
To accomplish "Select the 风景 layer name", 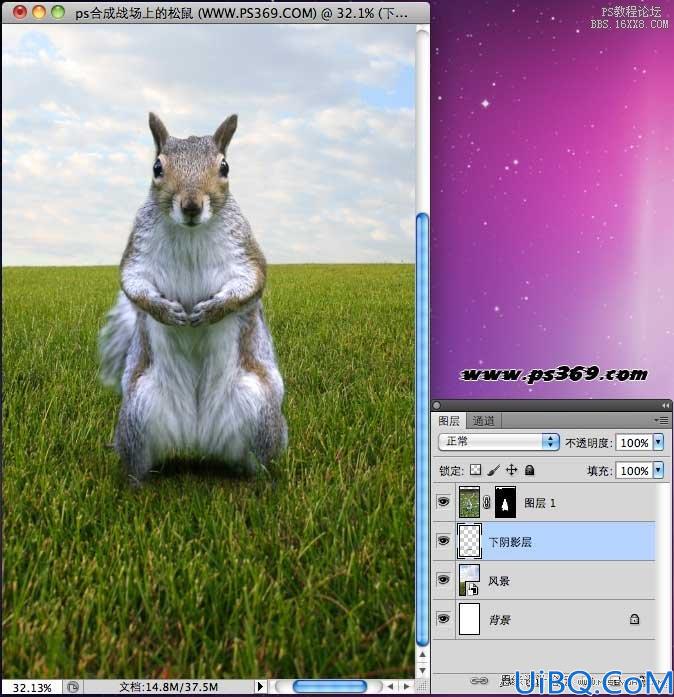I will [498, 581].
